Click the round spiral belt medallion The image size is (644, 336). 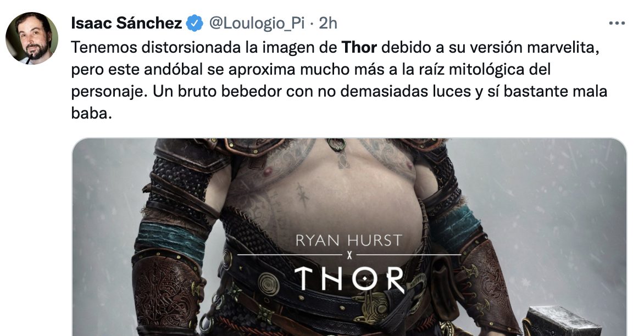point(269,284)
